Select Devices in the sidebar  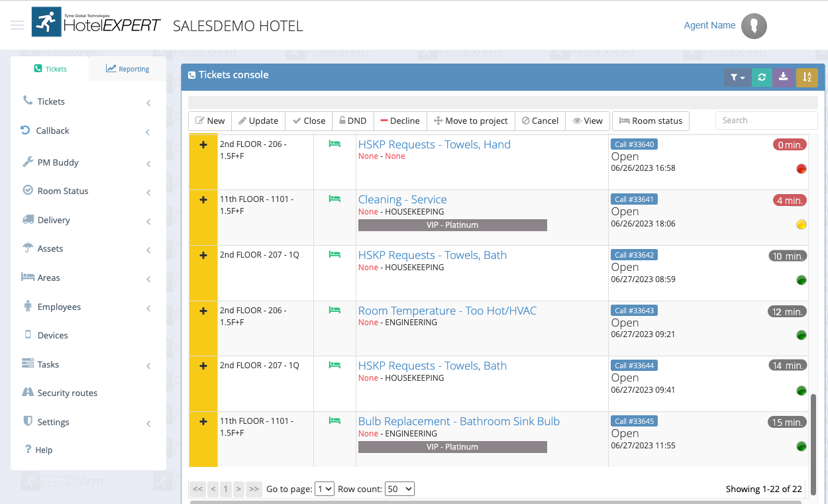[x=51, y=335]
